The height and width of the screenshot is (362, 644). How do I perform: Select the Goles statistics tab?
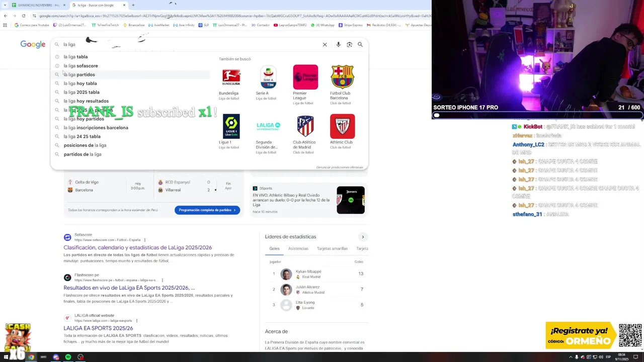pos(274,248)
